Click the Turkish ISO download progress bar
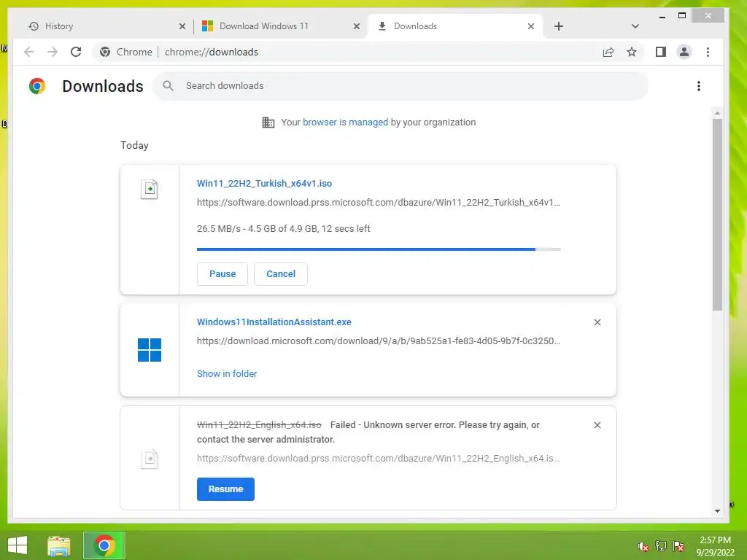747x560 pixels. tap(379, 249)
